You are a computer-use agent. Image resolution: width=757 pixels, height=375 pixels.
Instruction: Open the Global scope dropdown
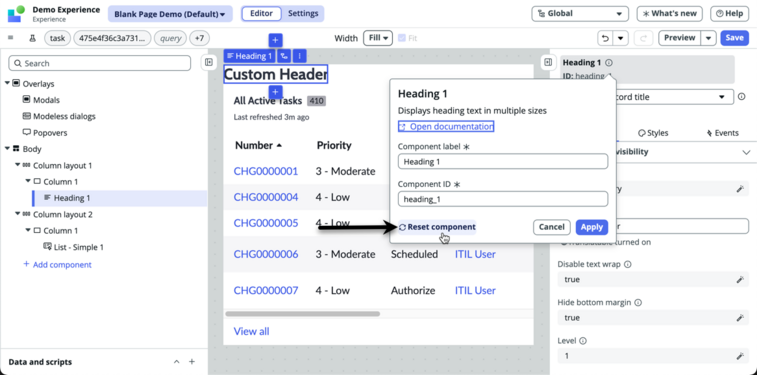point(580,14)
